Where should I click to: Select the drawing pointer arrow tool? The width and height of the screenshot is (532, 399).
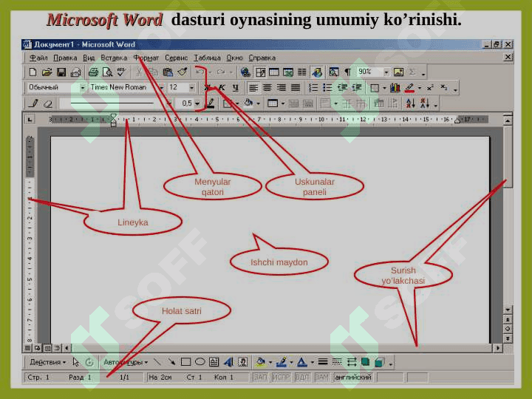pos(75,362)
